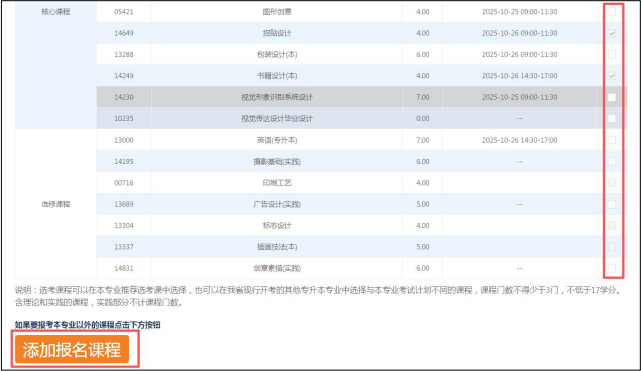Click the course name 标志设计
Image resolution: width=641 pixels, height=371 pixels.
click(x=277, y=226)
